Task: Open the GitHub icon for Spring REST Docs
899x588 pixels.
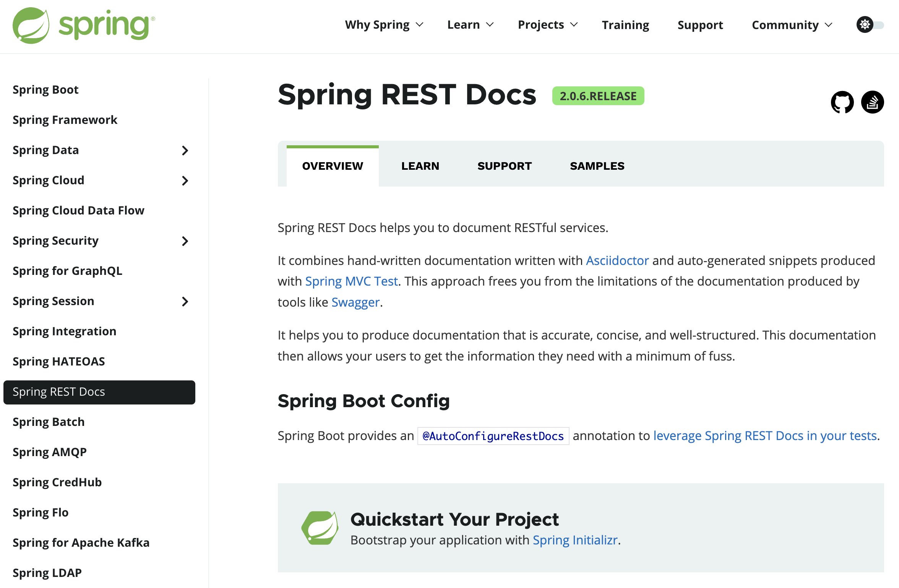Action: (x=842, y=102)
